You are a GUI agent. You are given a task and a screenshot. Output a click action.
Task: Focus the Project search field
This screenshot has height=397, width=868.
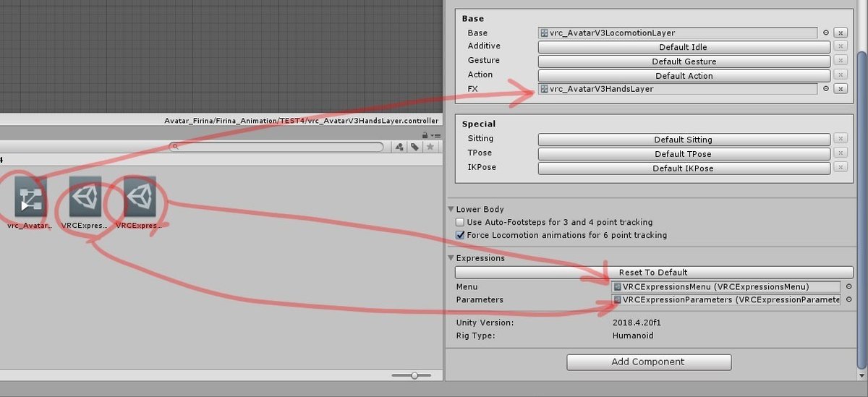[276, 147]
